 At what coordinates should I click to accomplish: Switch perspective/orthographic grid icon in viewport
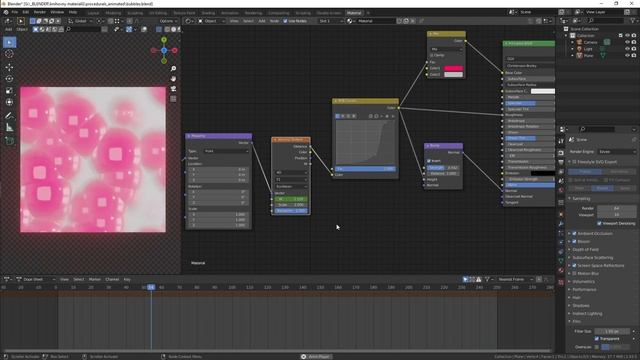[173, 99]
